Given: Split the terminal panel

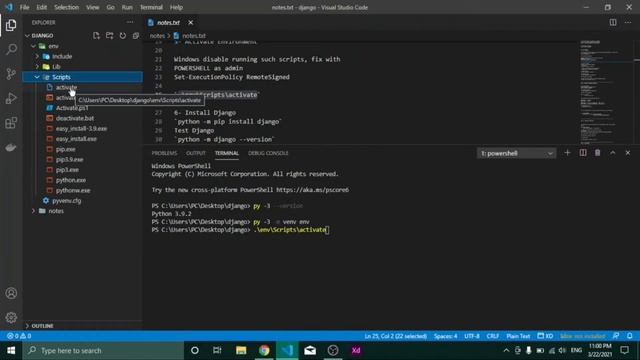Looking at the screenshot, I should pos(583,153).
